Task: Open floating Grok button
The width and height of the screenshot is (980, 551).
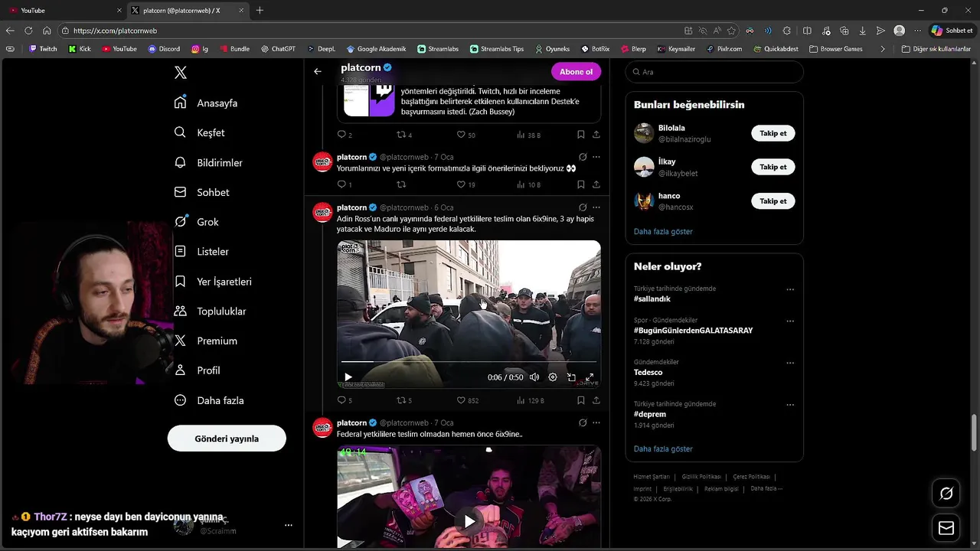Action: (946, 494)
